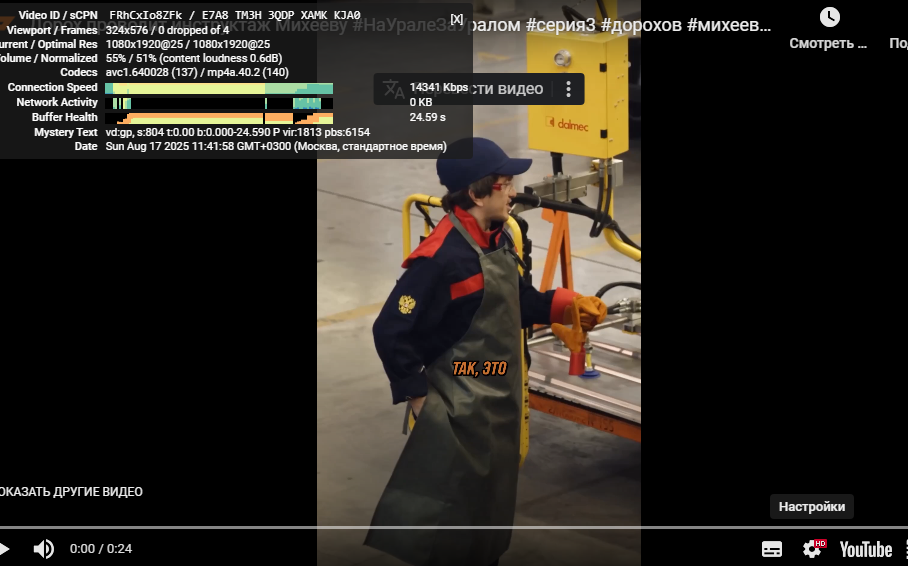Open the video title link at top
The height and width of the screenshot is (566, 908).
[401, 25]
